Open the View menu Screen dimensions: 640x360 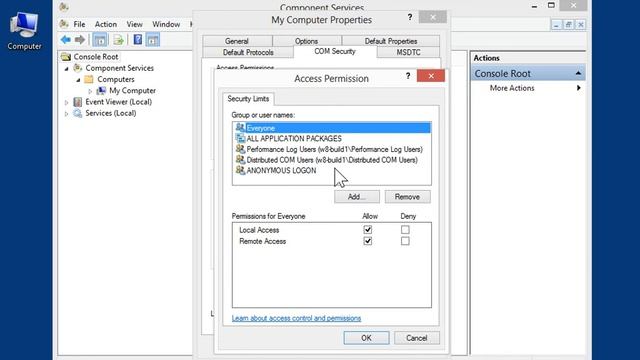pyautogui.click(x=134, y=24)
